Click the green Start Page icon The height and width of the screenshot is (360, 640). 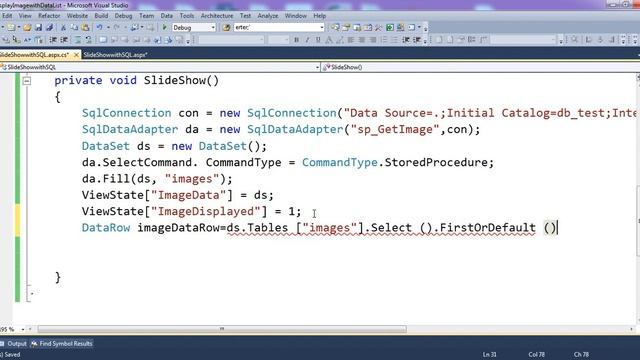[x=390, y=27]
